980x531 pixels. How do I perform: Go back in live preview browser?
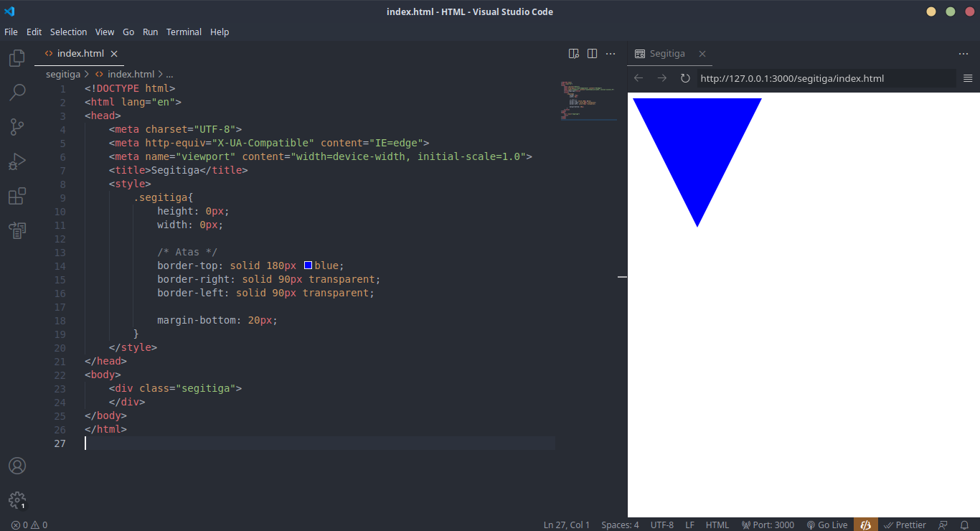[x=639, y=78]
